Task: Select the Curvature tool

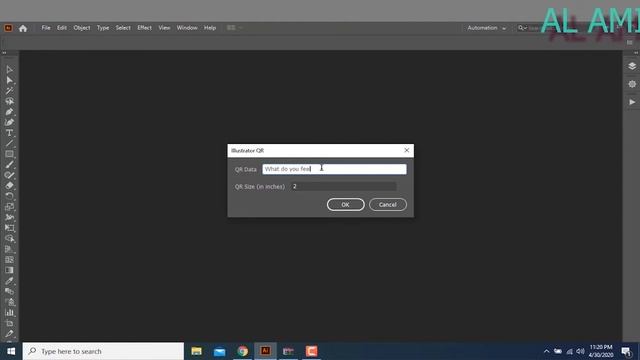Action: tap(9, 122)
